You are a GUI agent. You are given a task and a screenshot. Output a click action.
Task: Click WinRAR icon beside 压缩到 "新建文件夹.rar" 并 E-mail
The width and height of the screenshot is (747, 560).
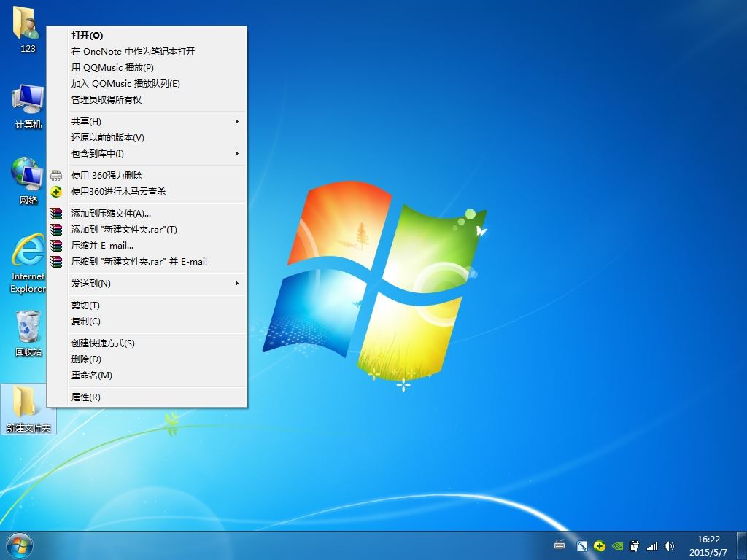pyautogui.click(x=56, y=262)
